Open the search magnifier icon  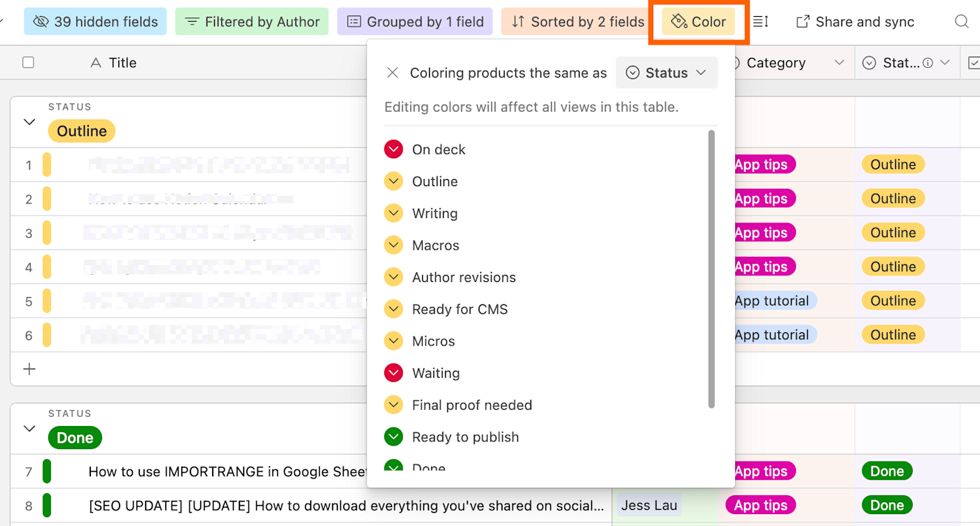(x=962, y=22)
